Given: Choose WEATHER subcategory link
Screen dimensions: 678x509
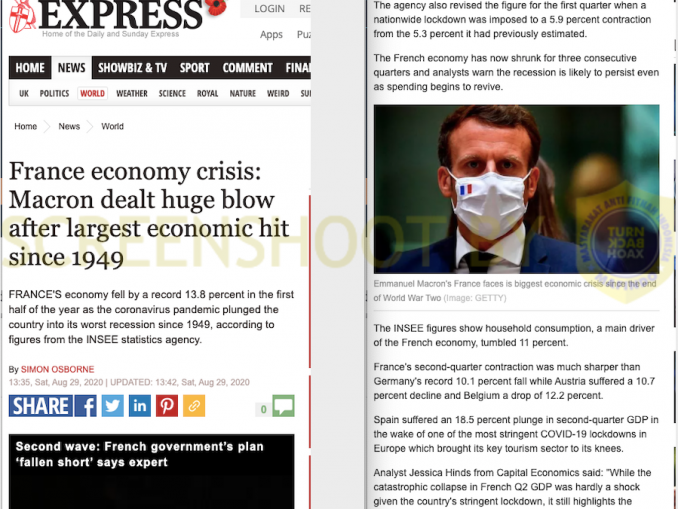Looking at the screenshot, I should [132, 93].
